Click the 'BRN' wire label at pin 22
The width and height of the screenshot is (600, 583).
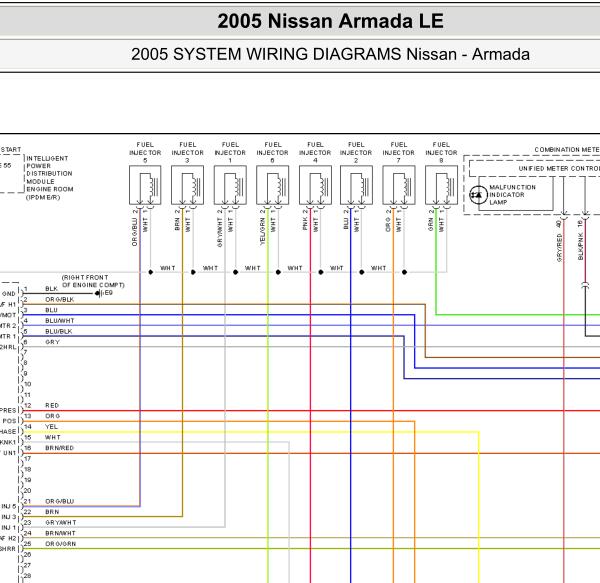click(52, 512)
